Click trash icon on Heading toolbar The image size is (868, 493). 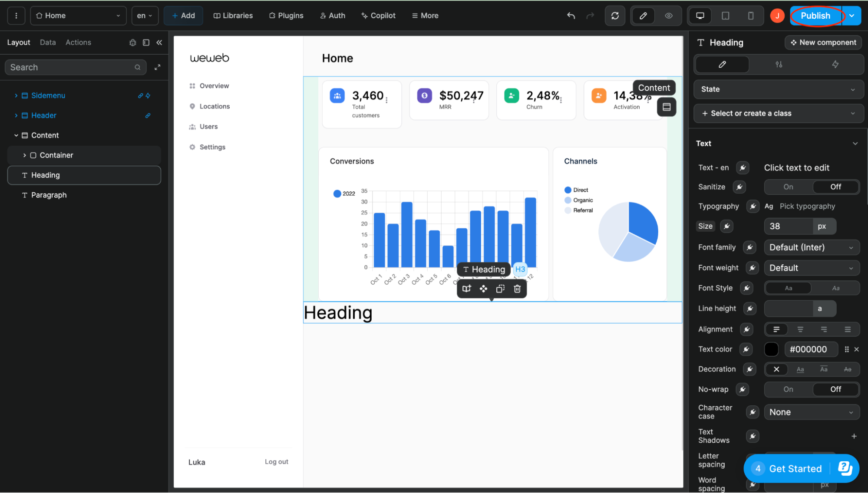point(517,289)
